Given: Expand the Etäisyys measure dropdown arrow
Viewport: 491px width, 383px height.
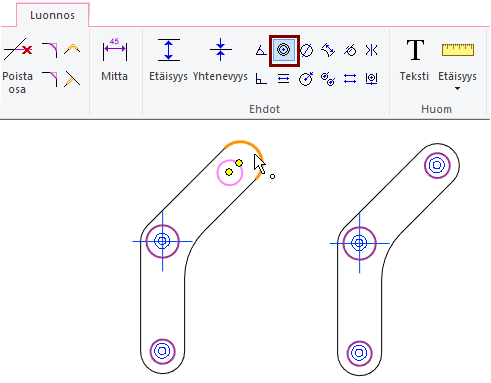Looking at the screenshot, I should [457, 89].
